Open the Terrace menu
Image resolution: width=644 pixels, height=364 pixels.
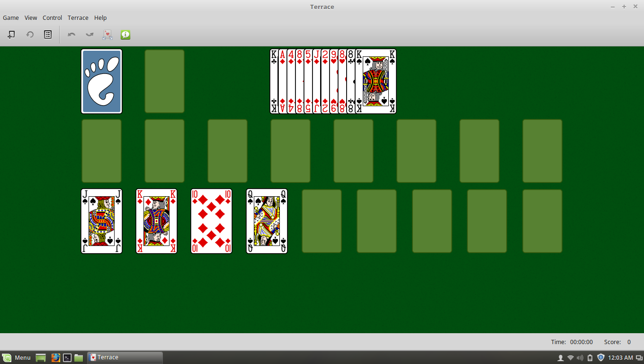(78, 18)
